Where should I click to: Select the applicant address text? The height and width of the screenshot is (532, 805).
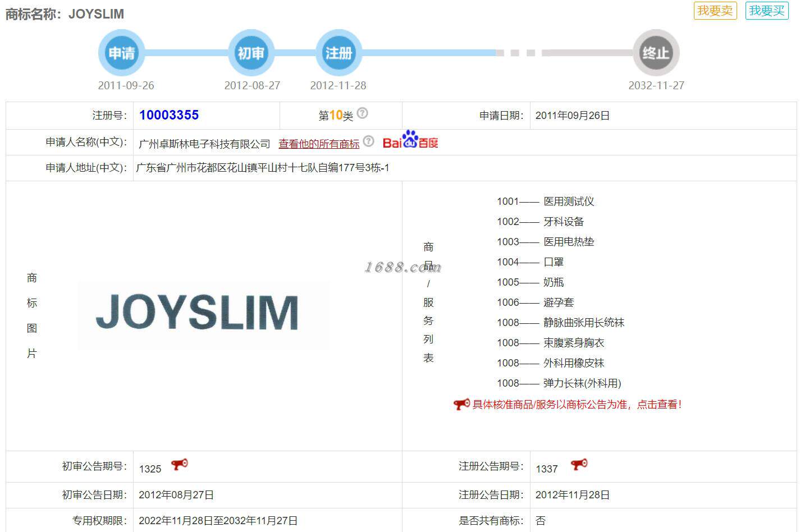[x=263, y=168]
